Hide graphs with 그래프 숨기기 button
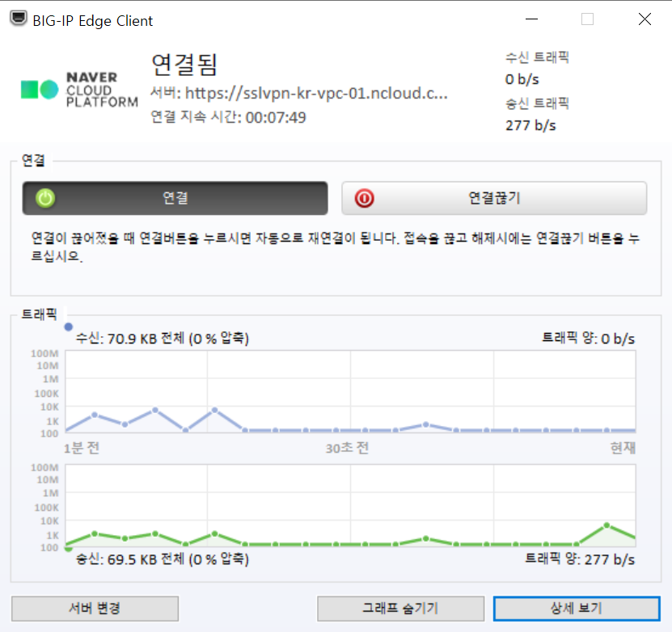672x632 pixels. [x=401, y=609]
